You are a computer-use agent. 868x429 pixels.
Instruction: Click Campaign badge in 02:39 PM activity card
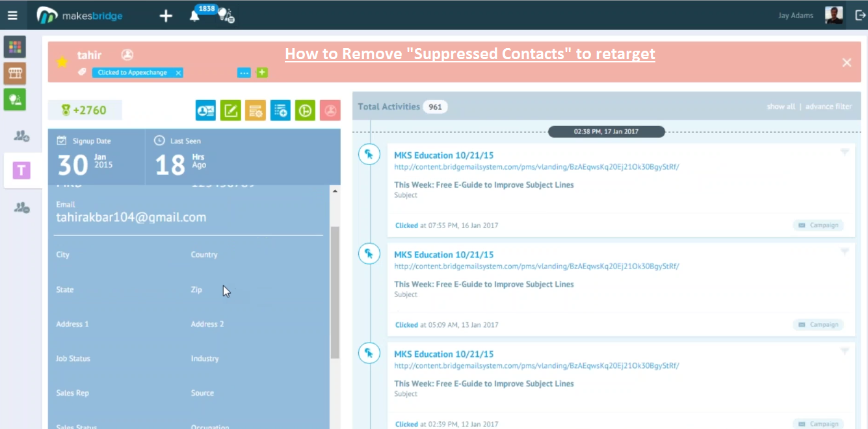click(818, 424)
